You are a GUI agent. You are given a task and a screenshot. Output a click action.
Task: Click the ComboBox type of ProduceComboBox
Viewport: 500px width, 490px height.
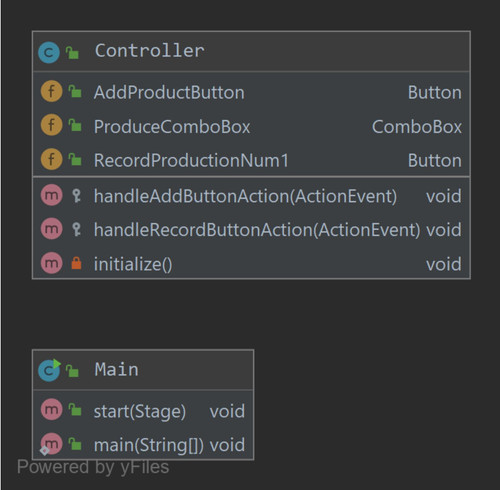coord(417,127)
